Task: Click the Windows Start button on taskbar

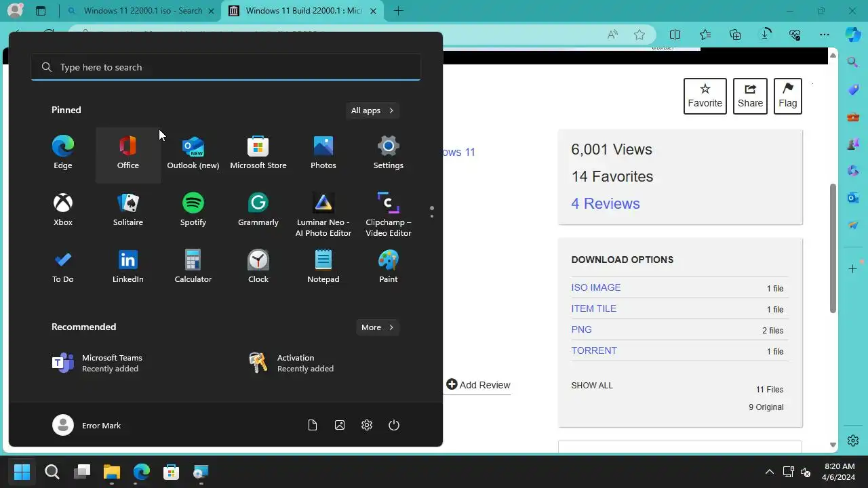Action: (22, 472)
